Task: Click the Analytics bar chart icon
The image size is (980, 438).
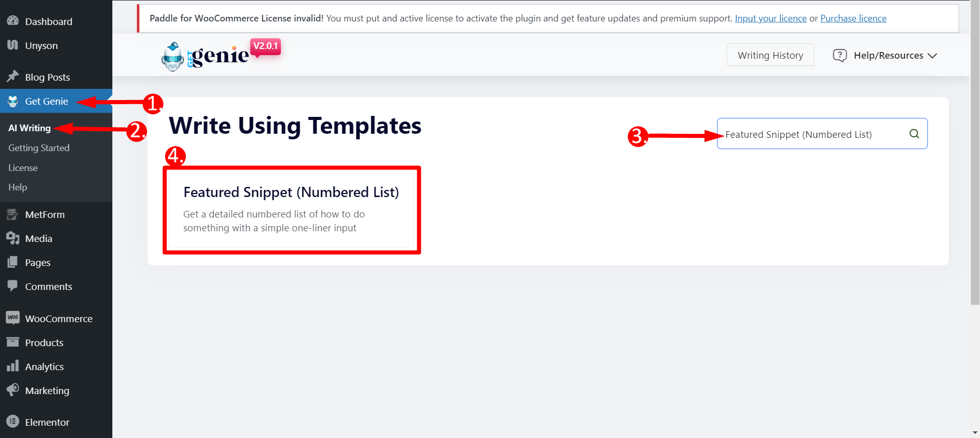Action: (13, 366)
